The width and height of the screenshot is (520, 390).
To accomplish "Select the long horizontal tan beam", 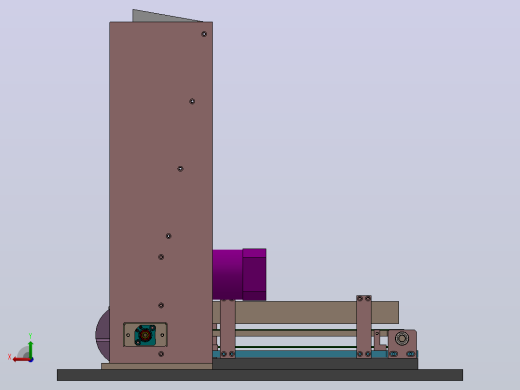I will [305, 312].
